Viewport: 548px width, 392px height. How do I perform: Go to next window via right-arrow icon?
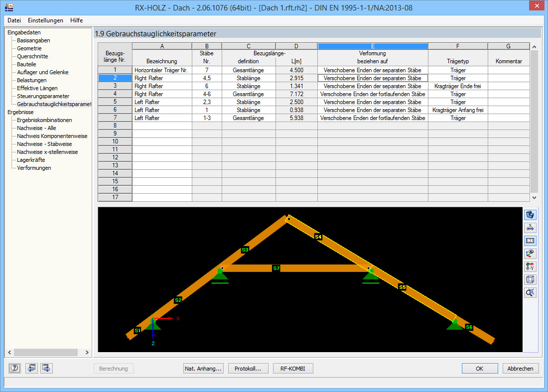[x=46, y=368]
